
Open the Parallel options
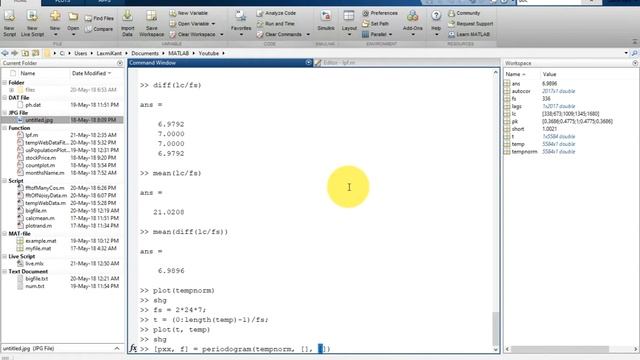(377, 34)
